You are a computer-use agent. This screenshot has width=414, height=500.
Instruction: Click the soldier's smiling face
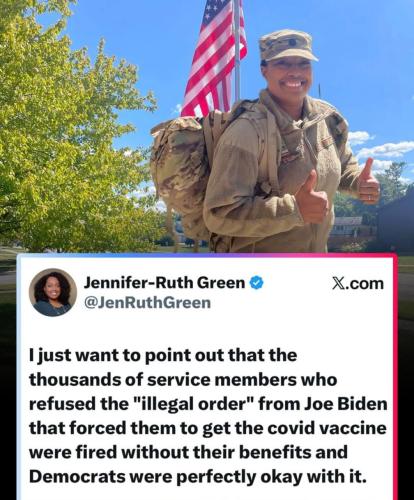[291, 77]
